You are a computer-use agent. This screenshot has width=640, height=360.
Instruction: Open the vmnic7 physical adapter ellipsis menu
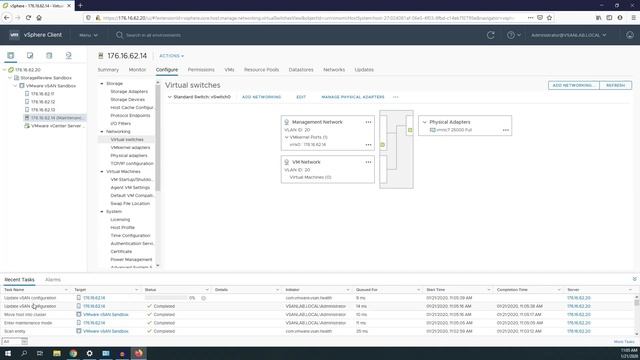tap(506, 130)
